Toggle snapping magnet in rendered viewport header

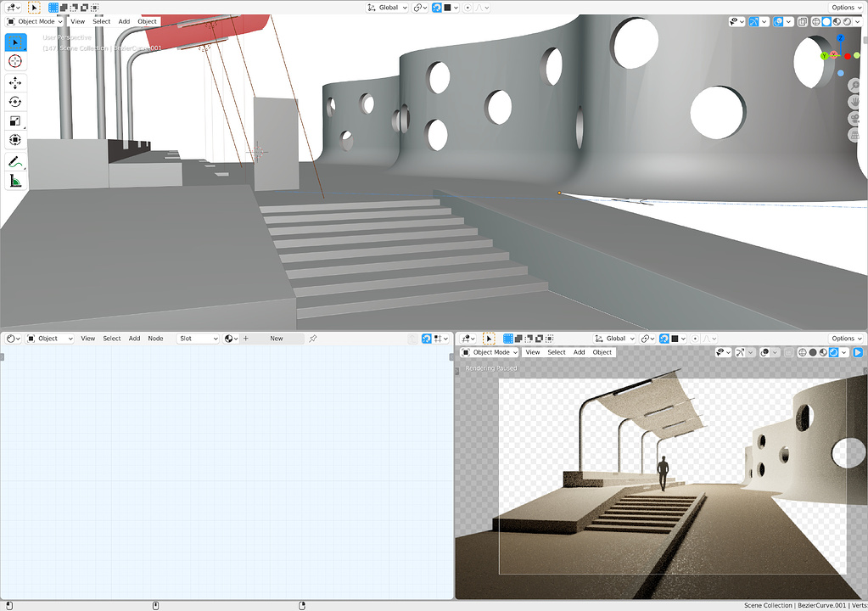click(664, 339)
